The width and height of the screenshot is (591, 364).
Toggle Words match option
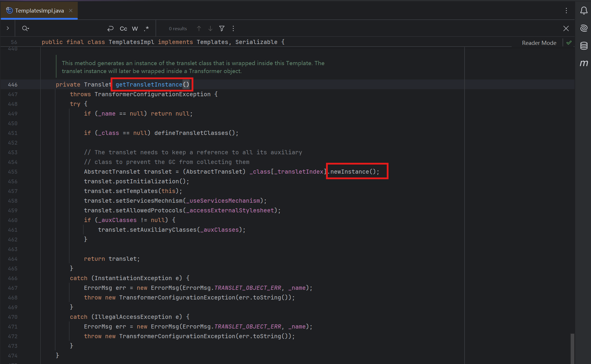pyautogui.click(x=135, y=28)
